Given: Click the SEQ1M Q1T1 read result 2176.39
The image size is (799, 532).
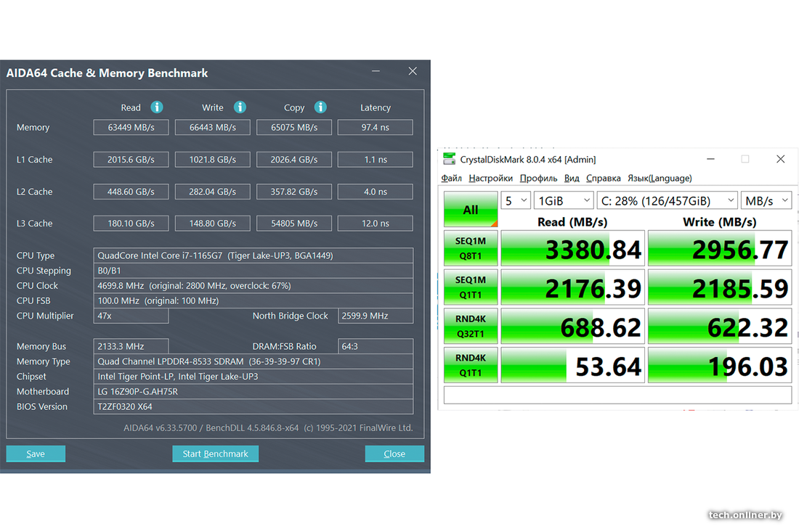Looking at the screenshot, I should pyautogui.click(x=573, y=287).
